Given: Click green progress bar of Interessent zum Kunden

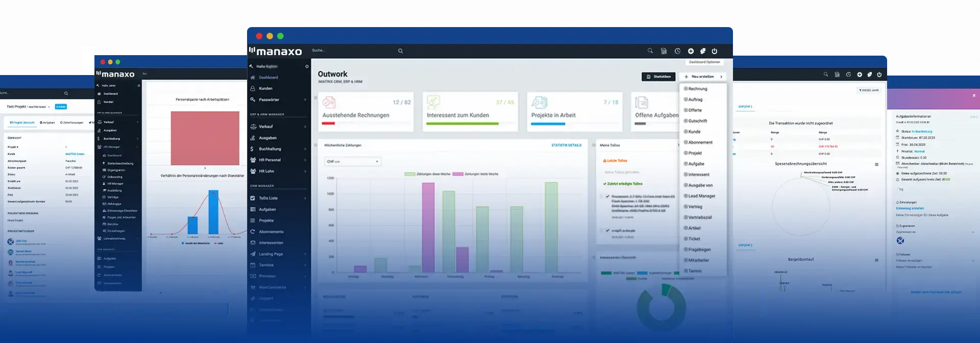Looking at the screenshot, I should click(x=462, y=124).
